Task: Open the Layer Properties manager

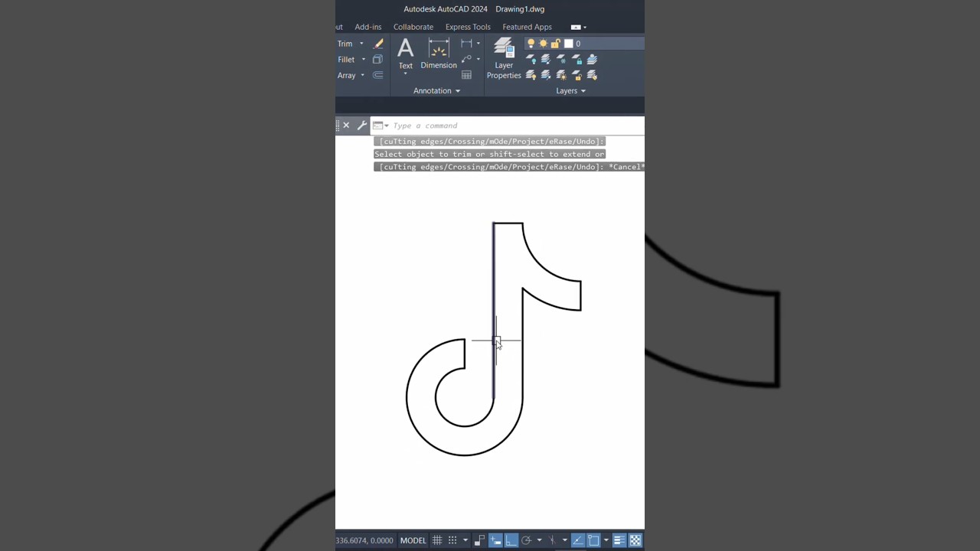Action: tap(504, 58)
